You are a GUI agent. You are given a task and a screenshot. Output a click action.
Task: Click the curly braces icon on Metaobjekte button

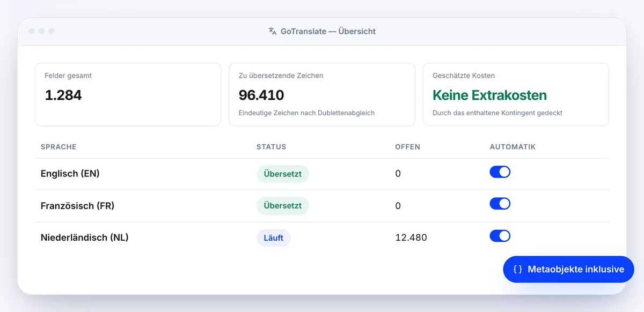pyautogui.click(x=518, y=269)
